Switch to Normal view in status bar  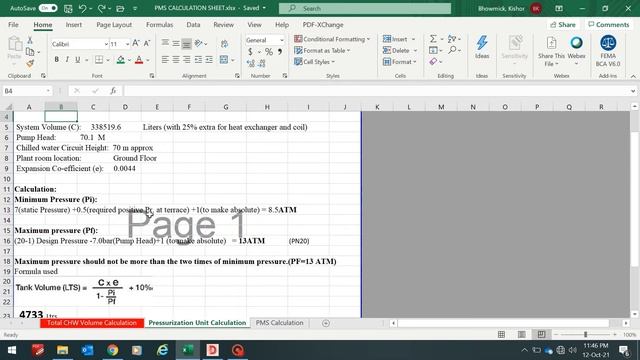click(501, 334)
